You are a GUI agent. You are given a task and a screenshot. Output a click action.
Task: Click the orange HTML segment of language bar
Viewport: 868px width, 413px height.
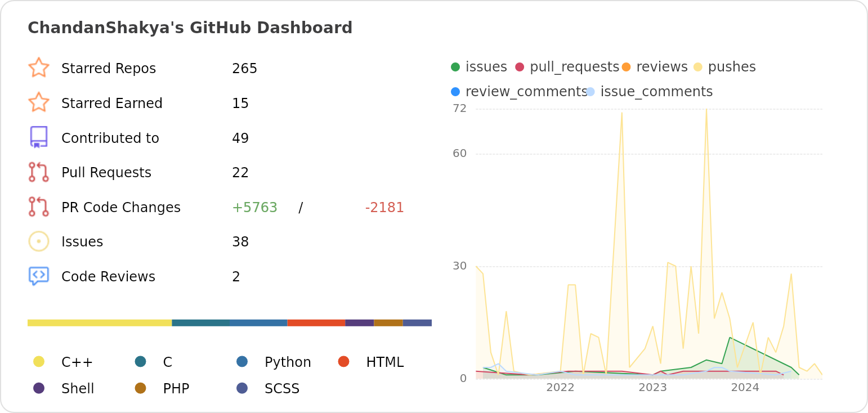pos(316,323)
